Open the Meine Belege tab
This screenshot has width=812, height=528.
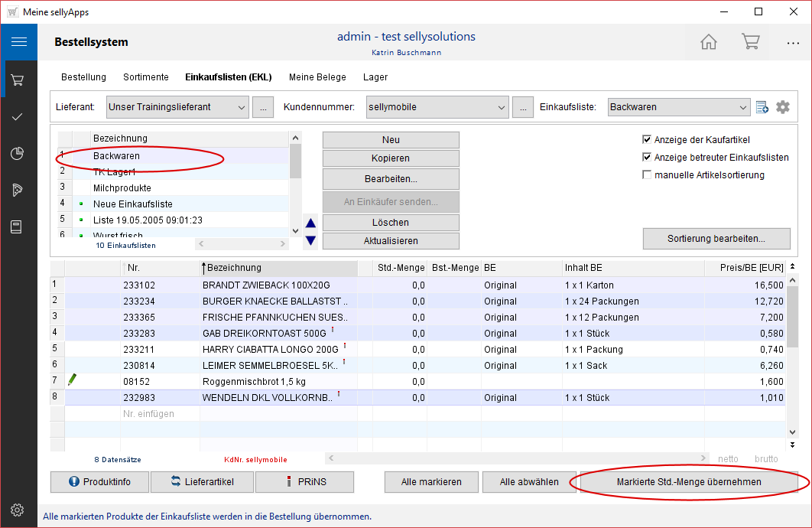pyautogui.click(x=317, y=77)
